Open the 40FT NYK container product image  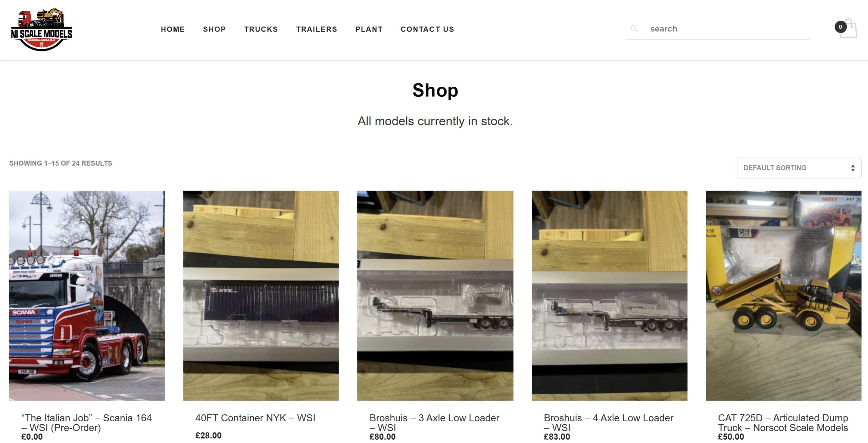[x=261, y=296]
